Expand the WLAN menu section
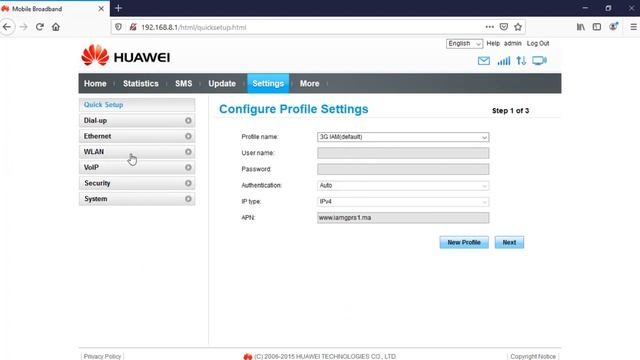This screenshot has width=640, height=360. coord(137,152)
